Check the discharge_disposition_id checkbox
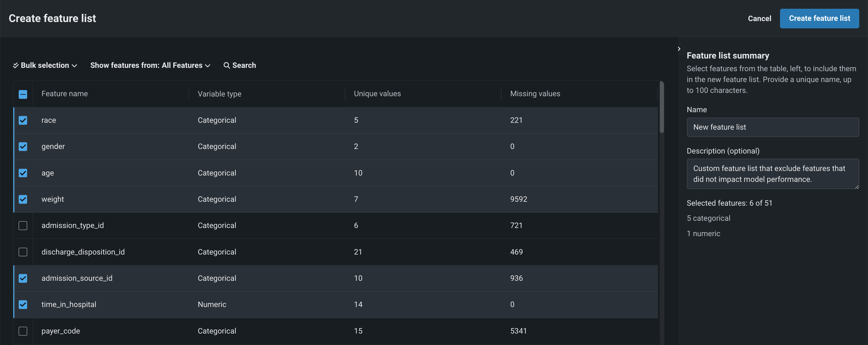 pos(23,252)
